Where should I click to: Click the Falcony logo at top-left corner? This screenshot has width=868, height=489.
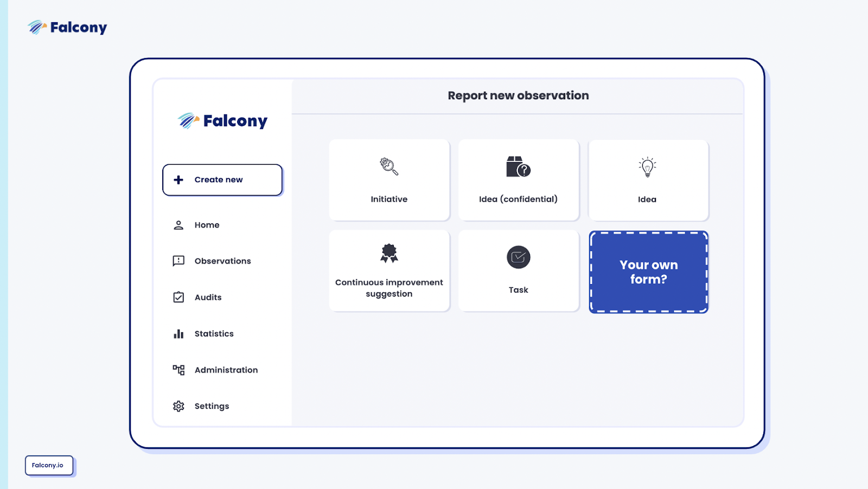coord(67,27)
